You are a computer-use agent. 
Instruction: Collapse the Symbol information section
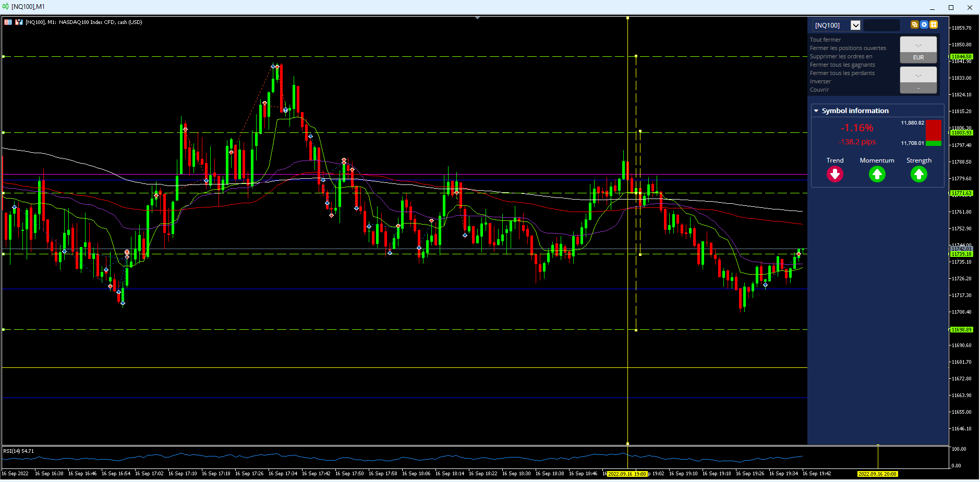click(x=816, y=110)
